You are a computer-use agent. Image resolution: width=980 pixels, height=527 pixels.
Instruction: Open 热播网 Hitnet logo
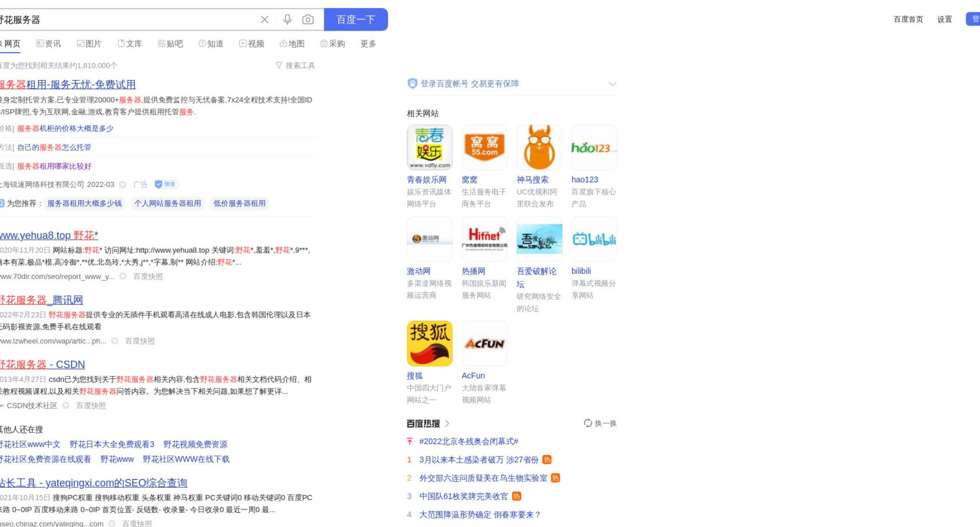(x=484, y=239)
